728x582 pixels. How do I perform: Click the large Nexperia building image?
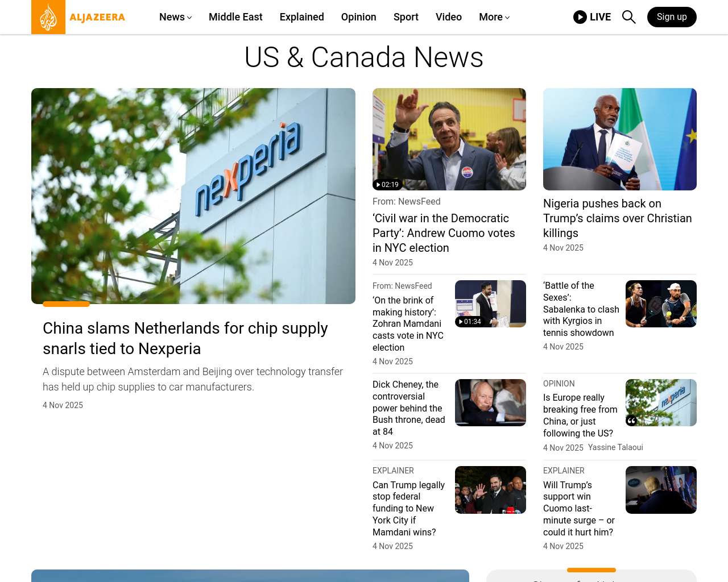tap(193, 196)
